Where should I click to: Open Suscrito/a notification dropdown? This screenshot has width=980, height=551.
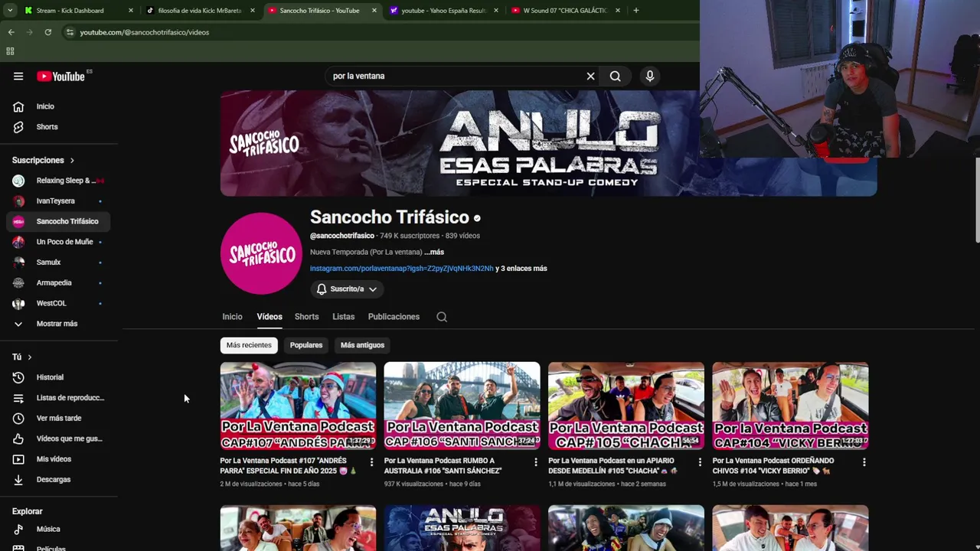click(347, 289)
